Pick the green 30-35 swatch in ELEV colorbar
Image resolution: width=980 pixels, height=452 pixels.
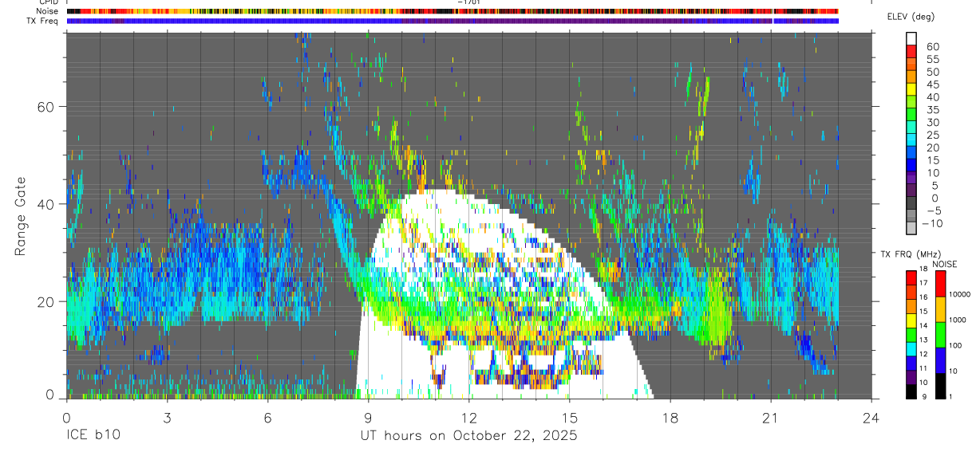point(911,116)
